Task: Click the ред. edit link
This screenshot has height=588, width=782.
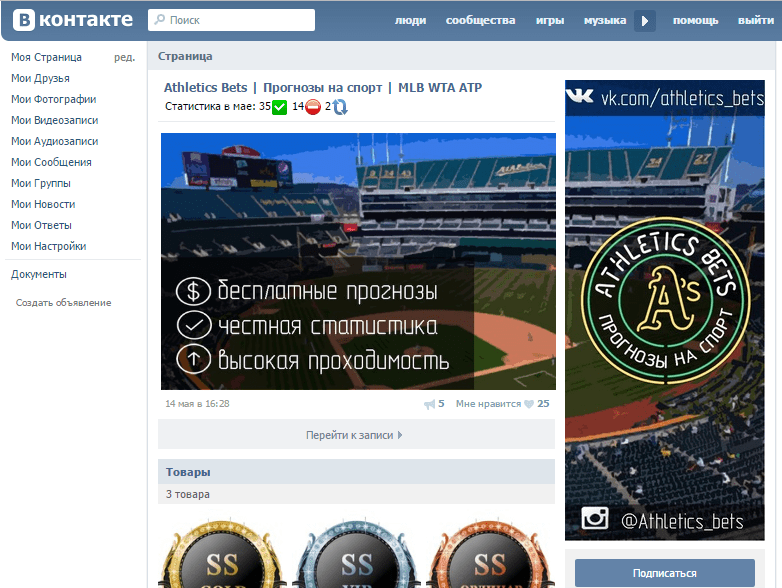Action: 124,57
